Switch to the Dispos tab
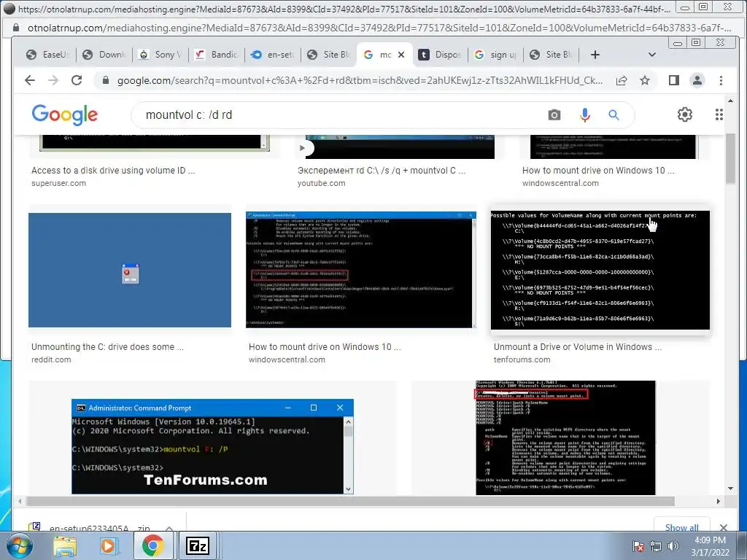 [441, 55]
